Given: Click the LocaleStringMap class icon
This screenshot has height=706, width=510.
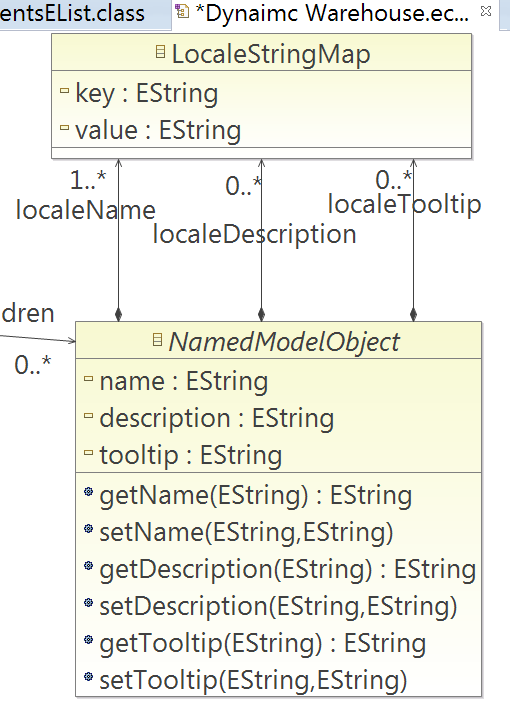Looking at the screenshot, I should tap(160, 52).
